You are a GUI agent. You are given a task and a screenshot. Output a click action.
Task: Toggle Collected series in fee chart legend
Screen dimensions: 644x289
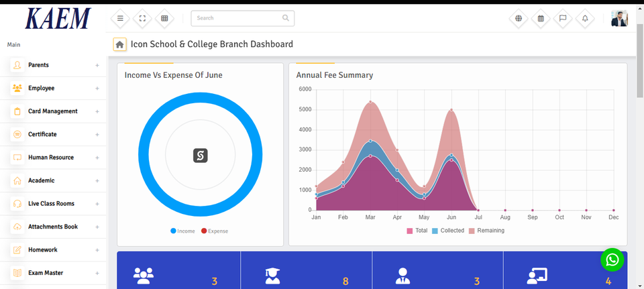point(448,231)
